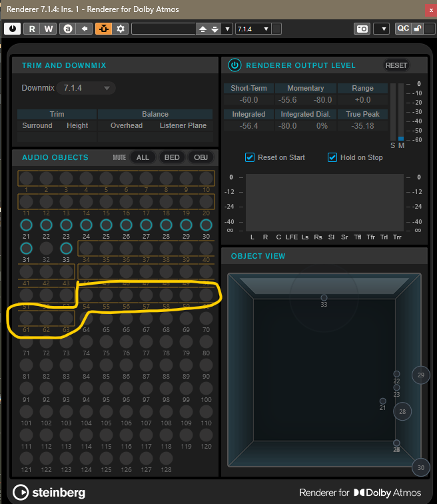Load next preset down arrow
437x504 pixels.
click(x=215, y=29)
